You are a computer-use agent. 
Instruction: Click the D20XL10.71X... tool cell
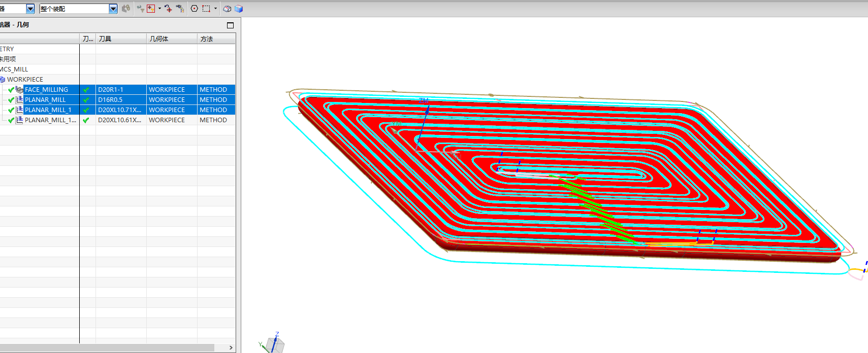tap(121, 110)
